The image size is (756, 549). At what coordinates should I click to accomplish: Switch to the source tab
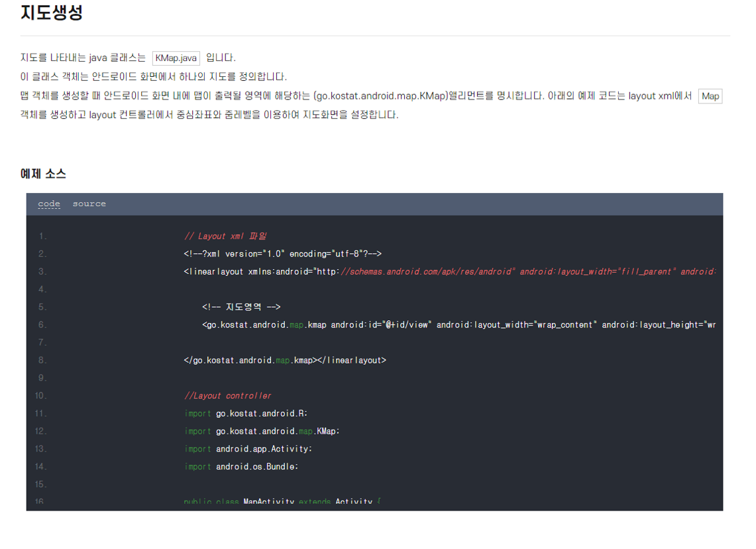click(89, 204)
